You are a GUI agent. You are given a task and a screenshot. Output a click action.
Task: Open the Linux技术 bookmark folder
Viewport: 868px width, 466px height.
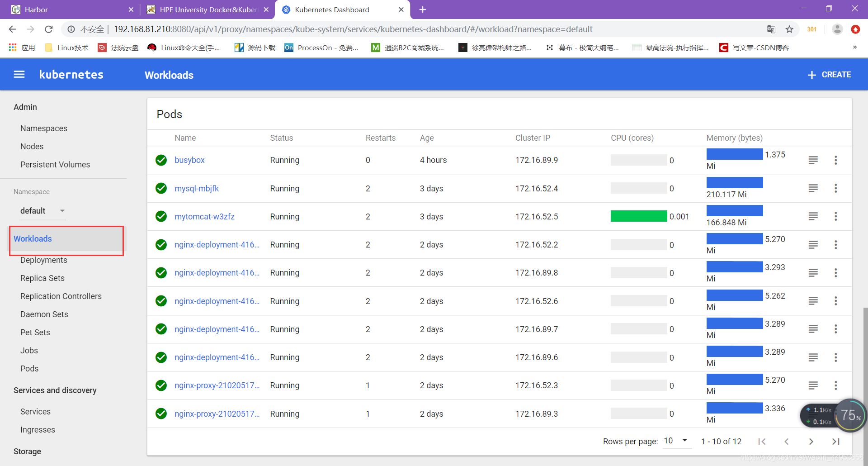(x=67, y=48)
